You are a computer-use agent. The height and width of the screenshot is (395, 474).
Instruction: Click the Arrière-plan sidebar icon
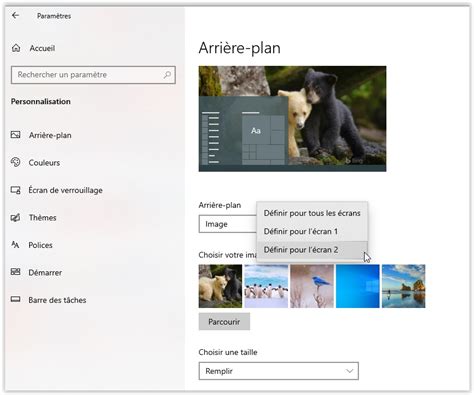(x=16, y=135)
